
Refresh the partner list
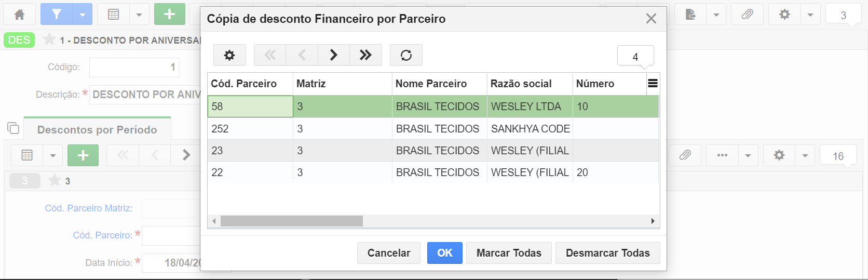406,55
